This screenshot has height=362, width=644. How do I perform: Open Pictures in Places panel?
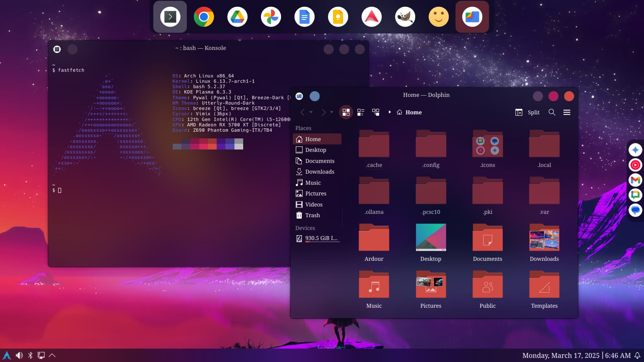coord(317,193)
